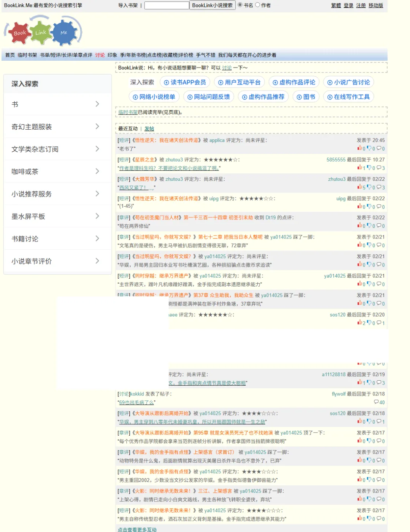Screen dimensions: 410x532
Task: Click 点击查看更多互动 at the bottom
Action: (137, 529)
